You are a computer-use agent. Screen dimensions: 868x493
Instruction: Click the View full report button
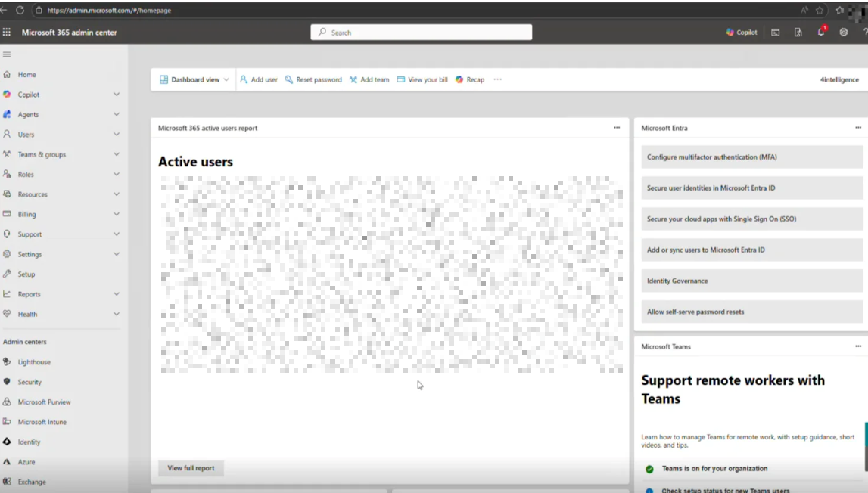coord(191,468)
